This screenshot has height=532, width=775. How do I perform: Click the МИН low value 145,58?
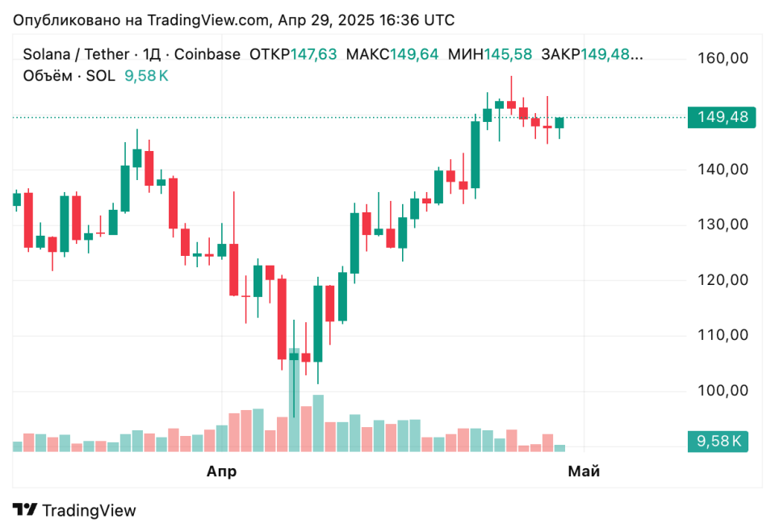coord(508,54)
